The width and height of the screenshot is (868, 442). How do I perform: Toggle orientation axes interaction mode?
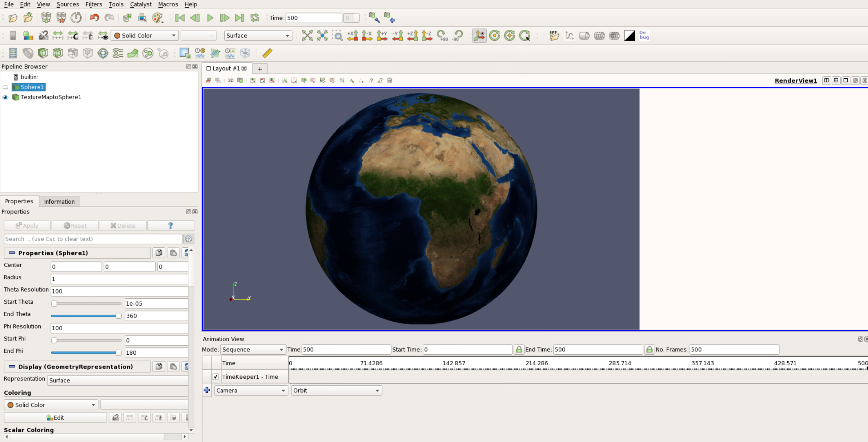pos(479,36)
